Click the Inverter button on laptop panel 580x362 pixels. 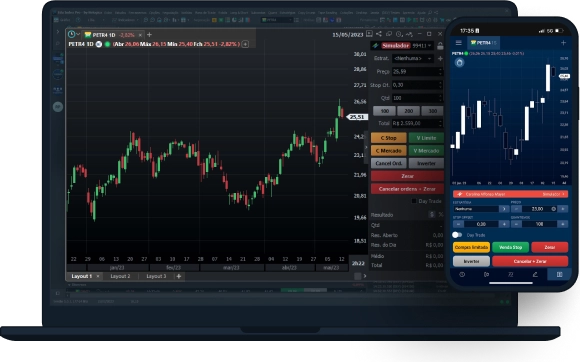426,163
